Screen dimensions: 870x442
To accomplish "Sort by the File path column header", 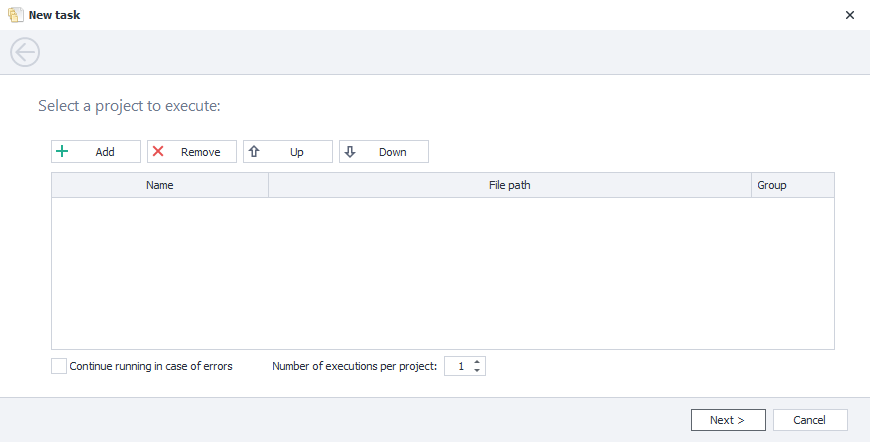I will coord(510,185).
